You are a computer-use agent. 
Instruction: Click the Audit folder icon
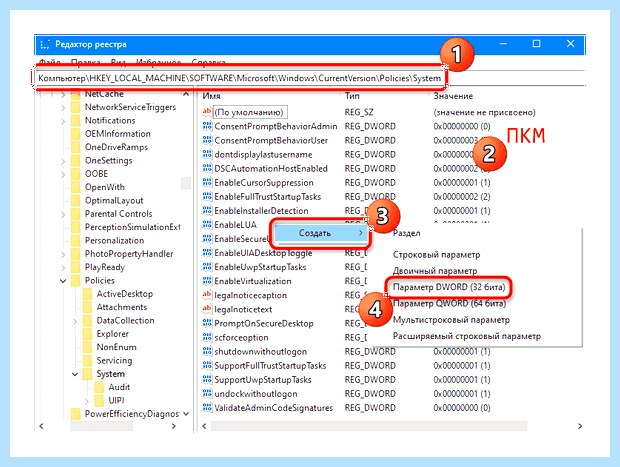pos(99,387)
